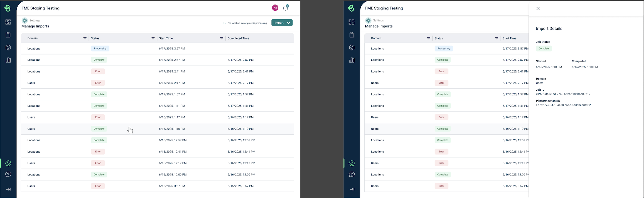Click the Import Details heading

[x=549, y=29]
